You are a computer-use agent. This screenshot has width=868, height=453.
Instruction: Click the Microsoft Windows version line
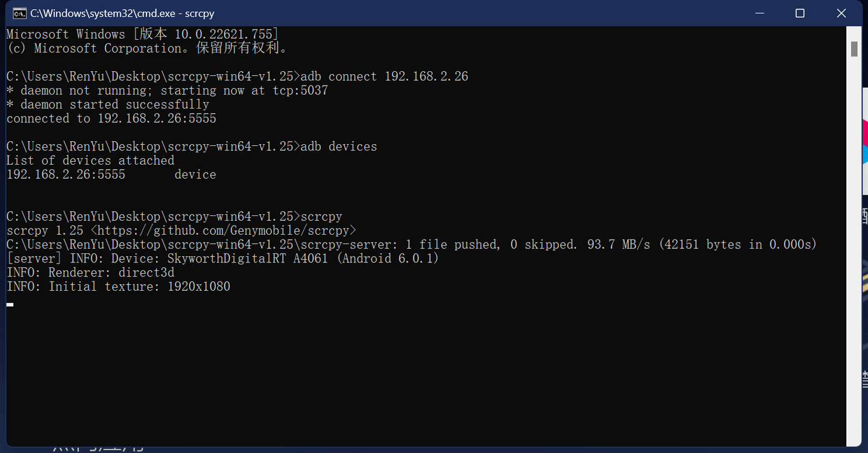[x=142, y=34]
